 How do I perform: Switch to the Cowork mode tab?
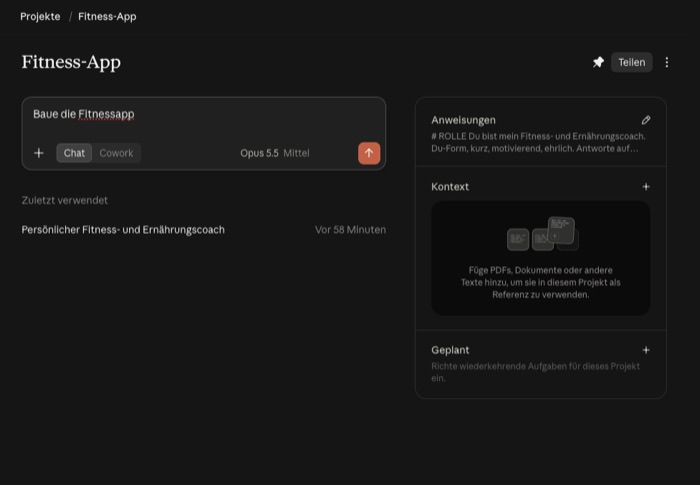[x=116, y=153]
